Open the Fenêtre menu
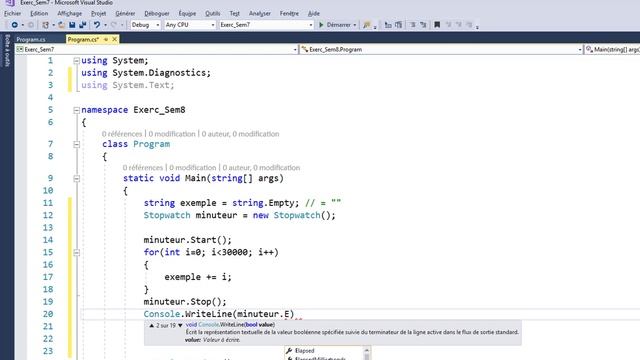The height and width of the screenshot is (360, 640). (x=289, y=13)
